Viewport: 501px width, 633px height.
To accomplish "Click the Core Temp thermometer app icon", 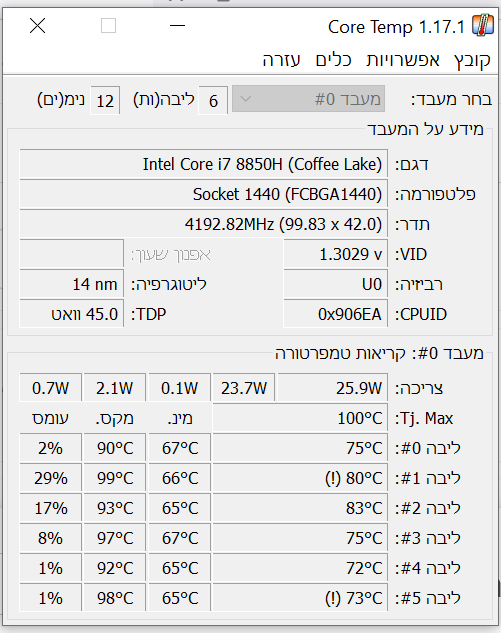I will click(483, 26).
